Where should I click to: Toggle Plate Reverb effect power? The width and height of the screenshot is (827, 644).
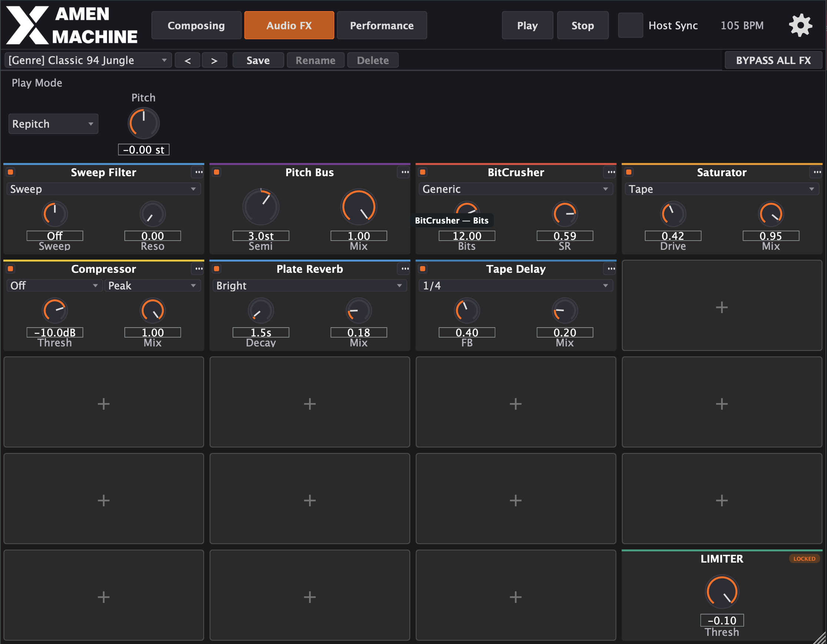tap(217, 269)
